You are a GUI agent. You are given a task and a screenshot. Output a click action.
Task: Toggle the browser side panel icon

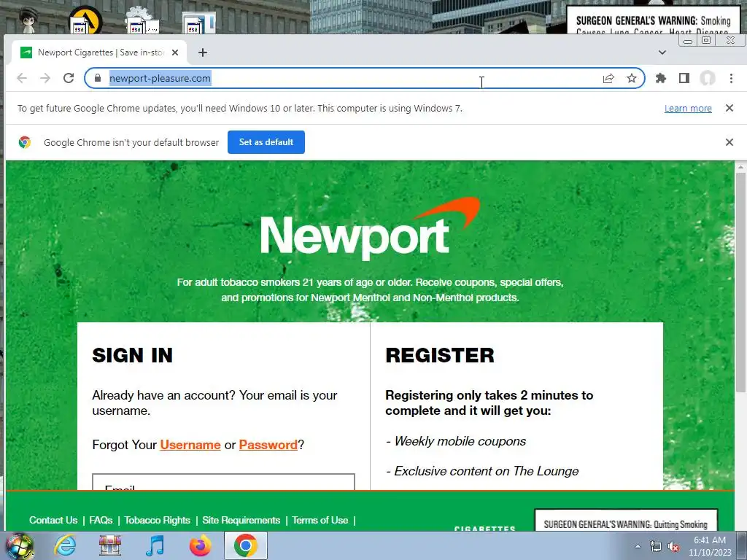684,78
